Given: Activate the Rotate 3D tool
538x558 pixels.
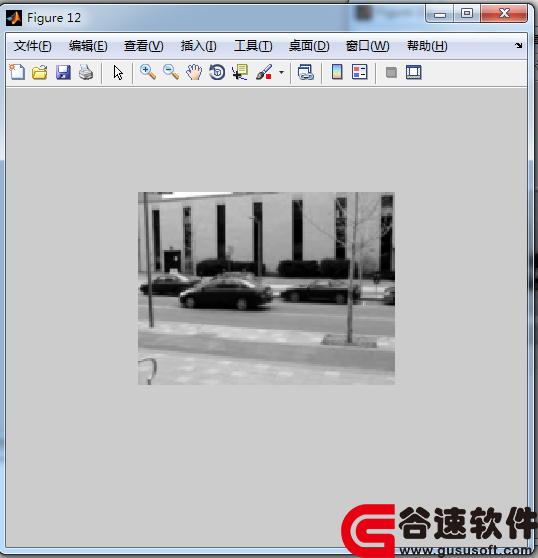Looking at the screenshot, I should (x=217, y=72).
